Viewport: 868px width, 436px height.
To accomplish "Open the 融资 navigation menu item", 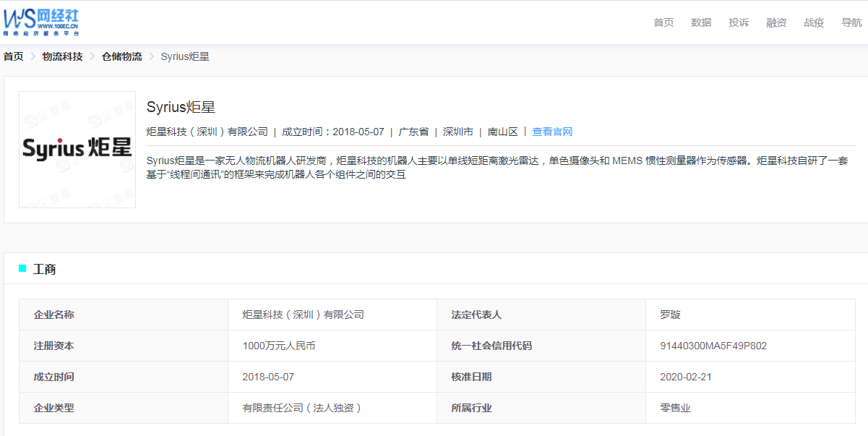I will coord(776,22).
